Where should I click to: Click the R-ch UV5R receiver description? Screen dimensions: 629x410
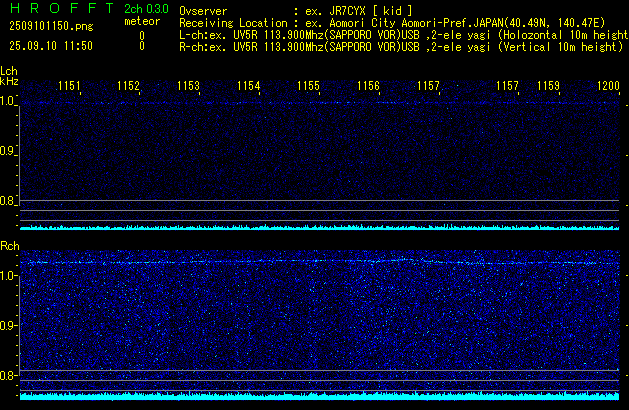401,47
